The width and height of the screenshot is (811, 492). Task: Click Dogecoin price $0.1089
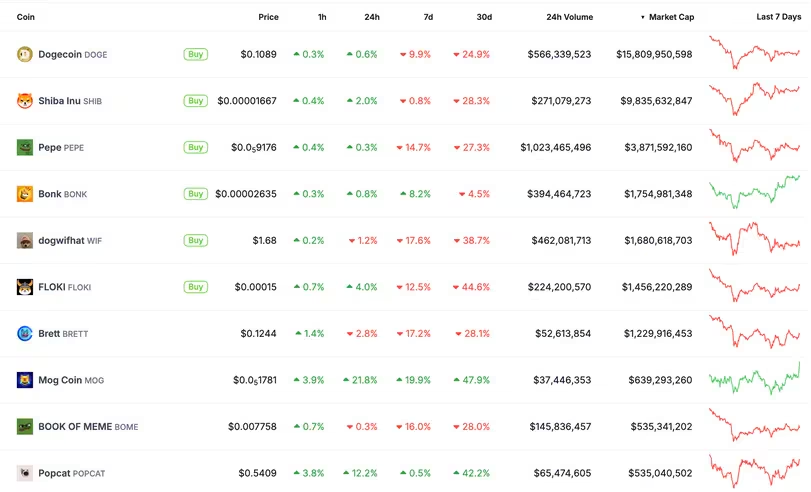point(259,54)
